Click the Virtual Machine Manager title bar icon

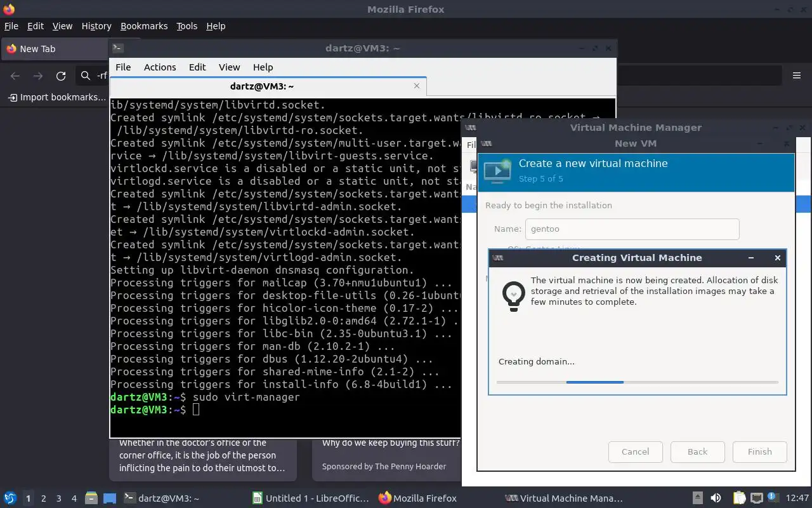pyautogui.click(x=470, y=128)
